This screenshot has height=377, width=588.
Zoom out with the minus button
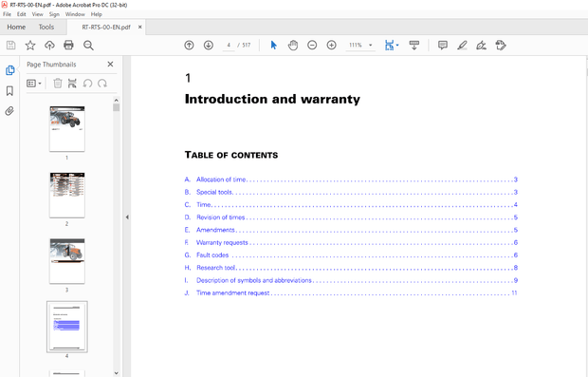tap(312, 46)
